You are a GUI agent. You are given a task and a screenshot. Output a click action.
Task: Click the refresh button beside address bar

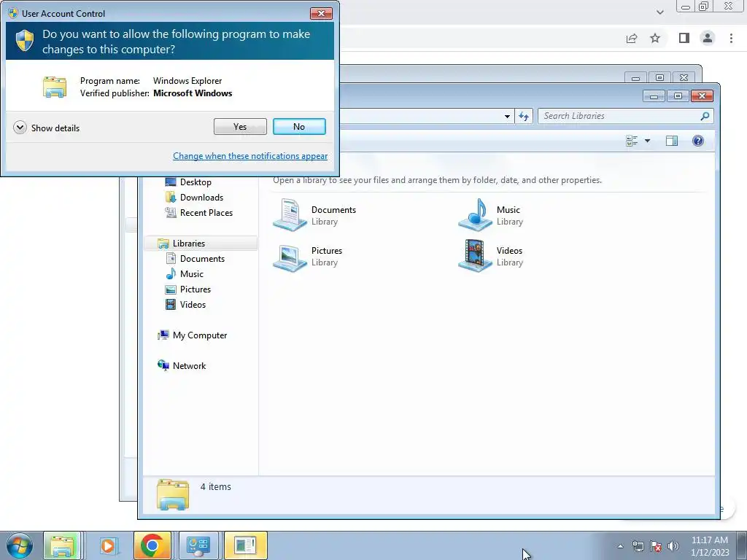coord(524,116)
